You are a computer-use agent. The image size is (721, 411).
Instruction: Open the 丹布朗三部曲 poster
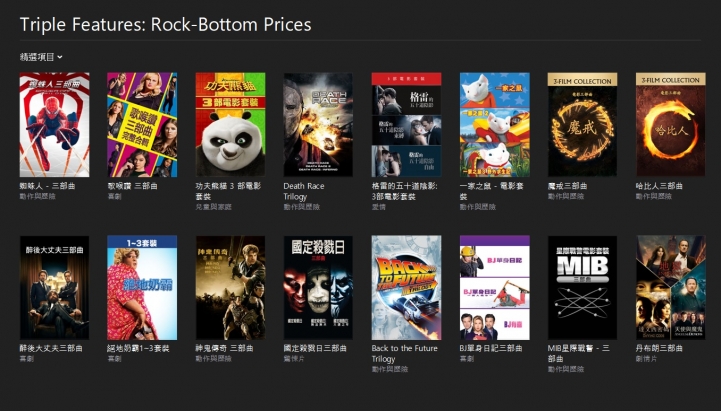[670, 288]
